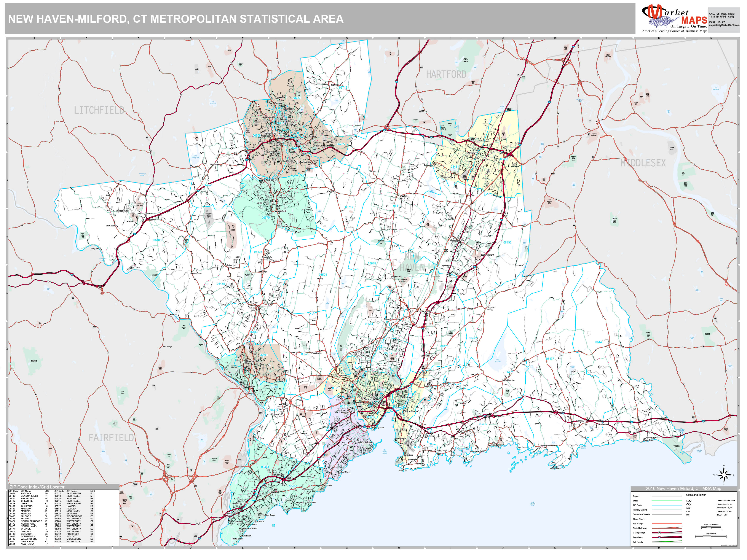Viewport: 747px width, 560px height.
Task: Click the Cities 1 - 4,999 legend entry
Action: tap(722, 515)
